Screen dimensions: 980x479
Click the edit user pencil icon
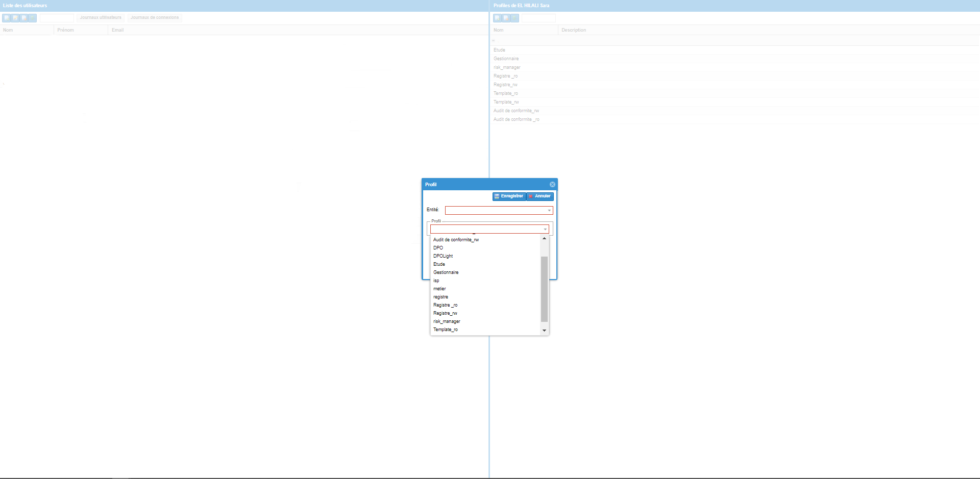15,18
